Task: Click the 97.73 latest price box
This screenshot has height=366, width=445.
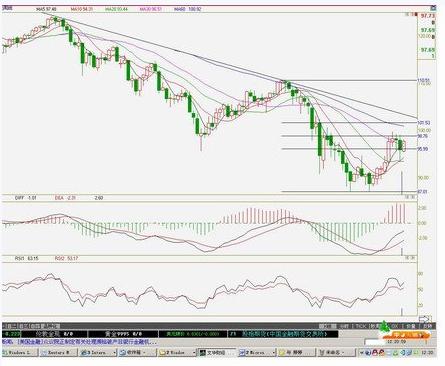Action: pyautogui.click(x=427, y=16)
